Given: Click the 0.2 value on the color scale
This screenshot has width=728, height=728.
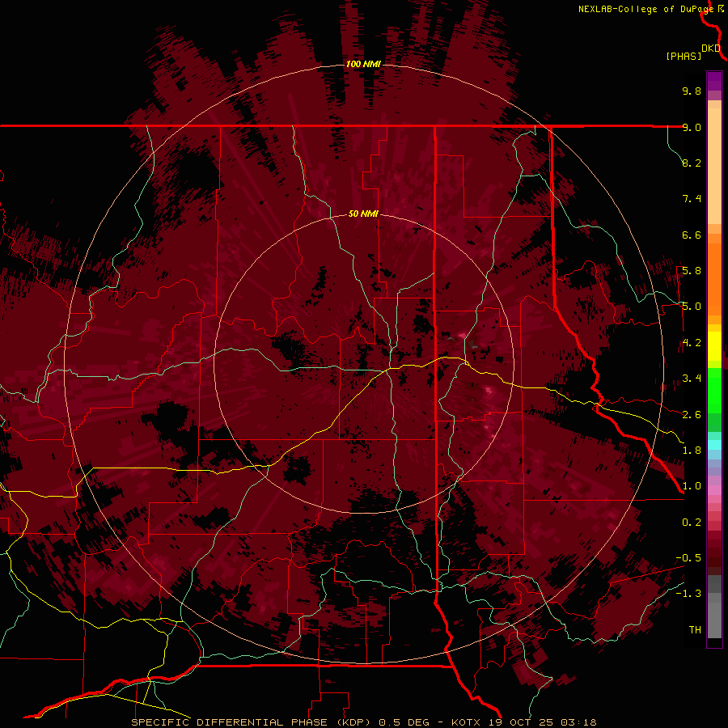Looking at the screenshot, I should point(692,523).
